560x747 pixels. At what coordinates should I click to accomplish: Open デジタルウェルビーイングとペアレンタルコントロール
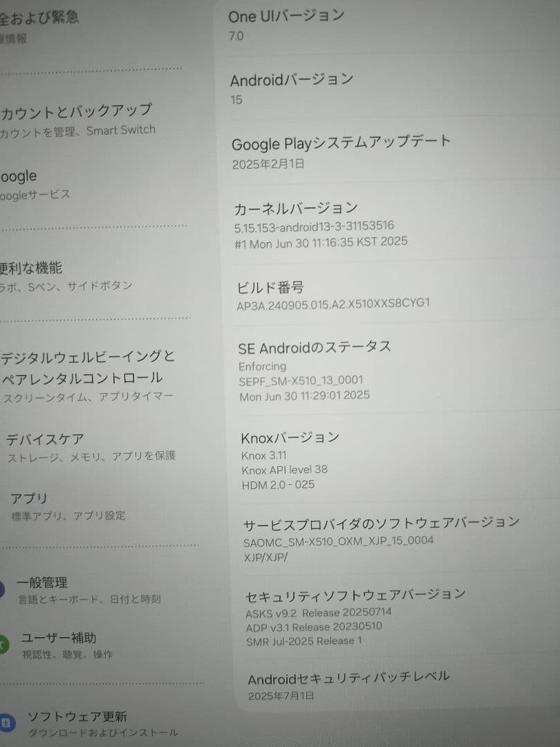click(86, 377)
